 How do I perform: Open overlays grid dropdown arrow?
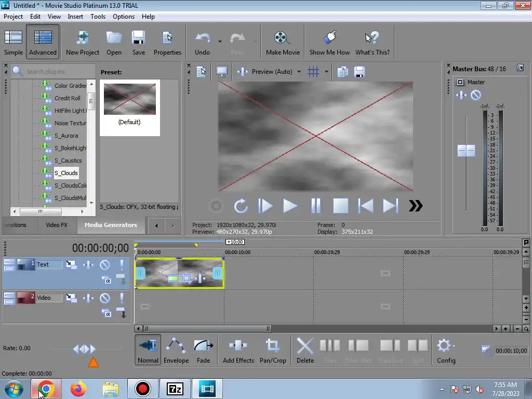point(326,72)
